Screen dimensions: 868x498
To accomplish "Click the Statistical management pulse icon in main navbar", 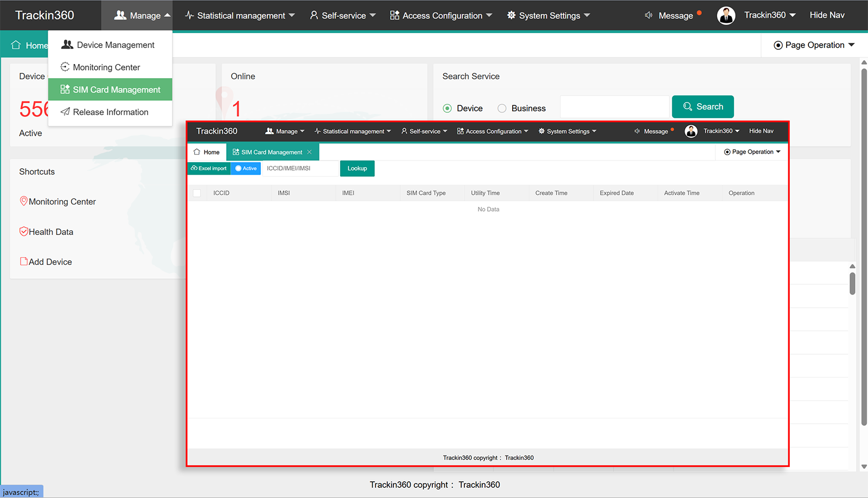I will coord(189,15).
